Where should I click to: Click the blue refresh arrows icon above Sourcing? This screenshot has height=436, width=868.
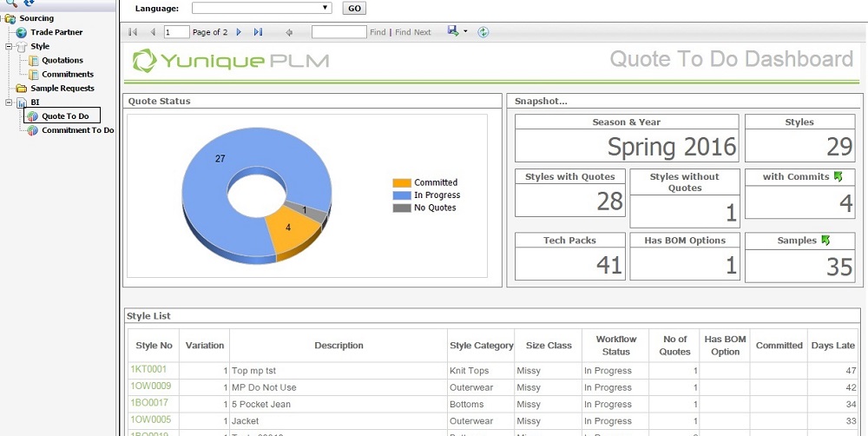[29, 3]
